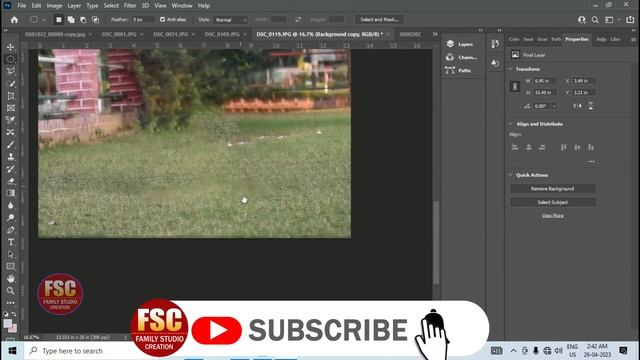
Task: Select the Zoom tool
Action: point(11,291)
